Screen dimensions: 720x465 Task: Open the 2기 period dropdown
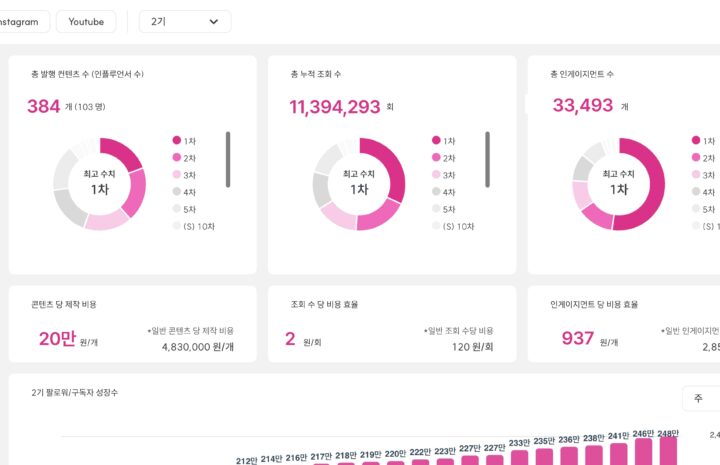coord(185,22)
